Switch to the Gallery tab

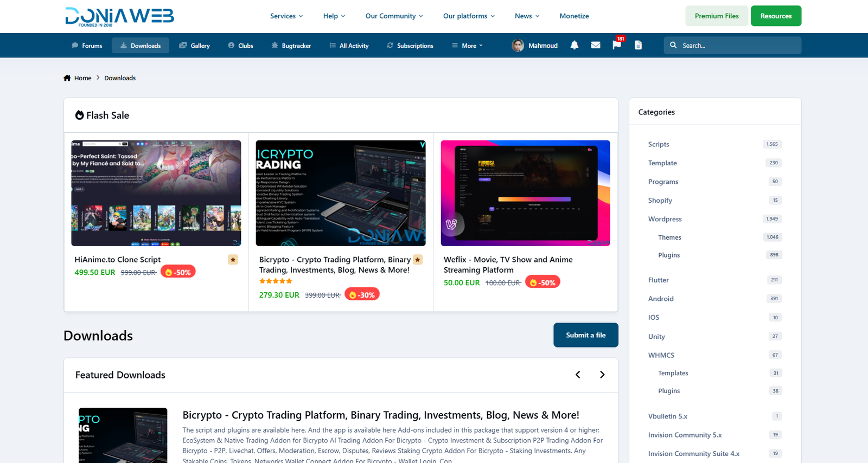tap(194, 46)
